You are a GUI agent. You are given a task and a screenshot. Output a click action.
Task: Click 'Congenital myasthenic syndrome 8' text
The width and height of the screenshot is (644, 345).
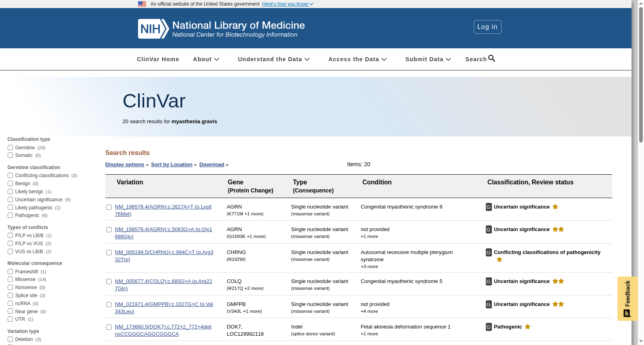coord(401,207)
